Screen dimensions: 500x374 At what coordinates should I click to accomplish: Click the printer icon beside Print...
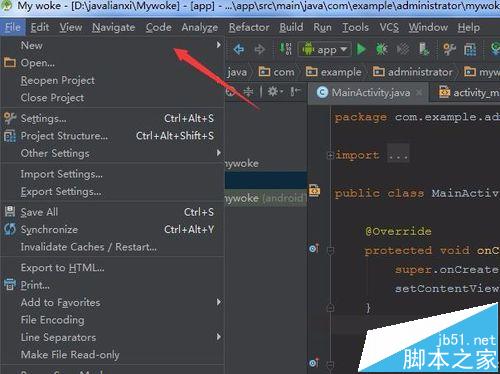tap(10, 284)
